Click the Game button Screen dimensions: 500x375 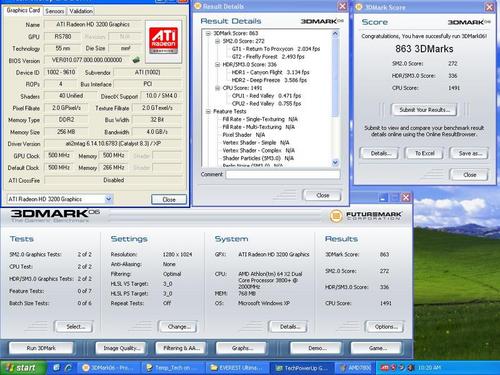377,348
